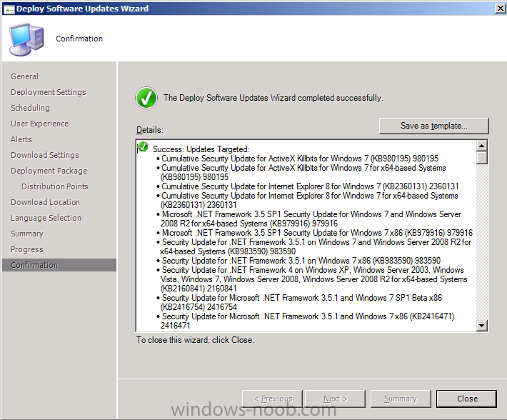Image resolution: width=507 pixels, height=420 pixels.
Task: Click the green success checkmark icon
Action: click(x=146, y=98)
